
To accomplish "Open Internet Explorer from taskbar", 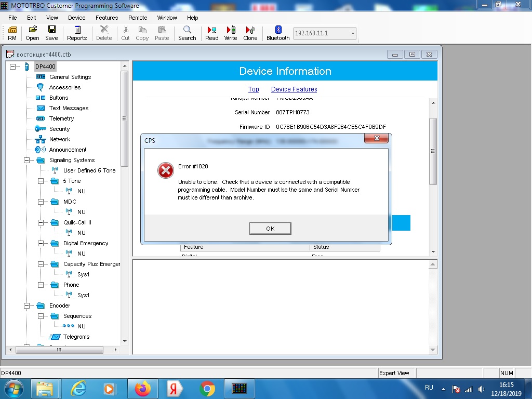I will coord(78,389).
